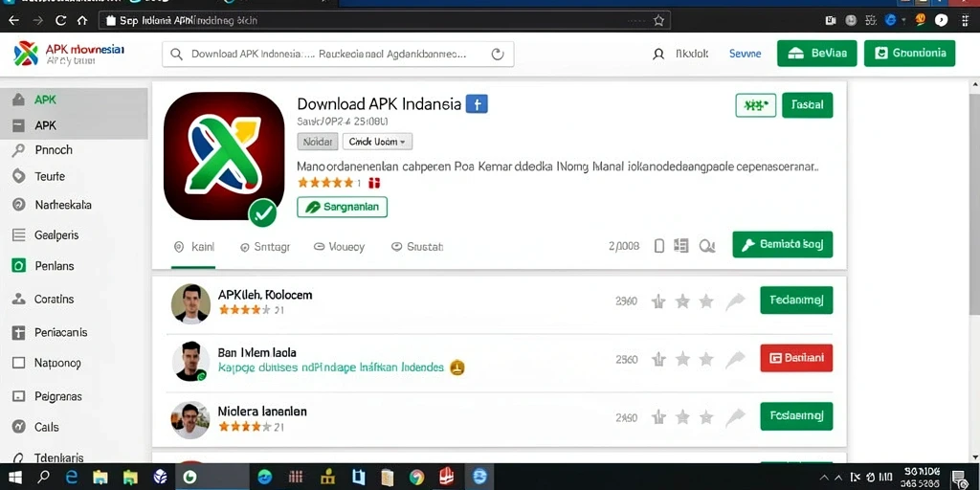Open Pnnoch in the sidebar
The width and height of the screenshot is (980, 490).
click(x=54, y=150)
